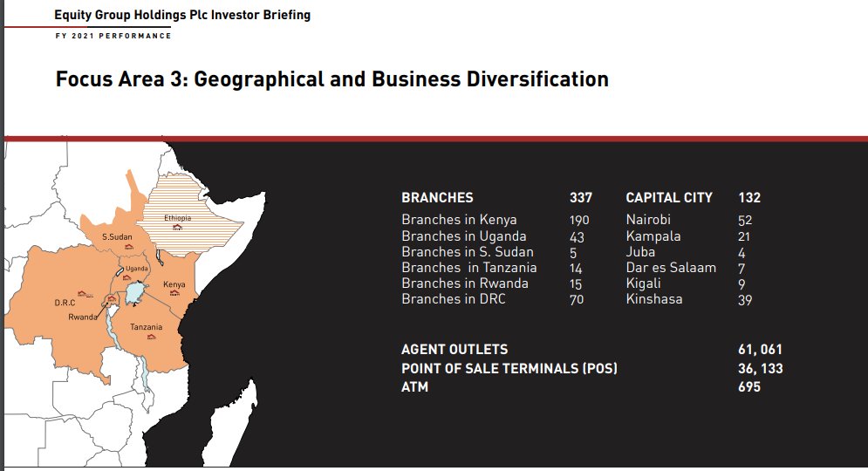Click the capital city total 132
The height and width of the screenshot is (471, 868).
point(749,198)
